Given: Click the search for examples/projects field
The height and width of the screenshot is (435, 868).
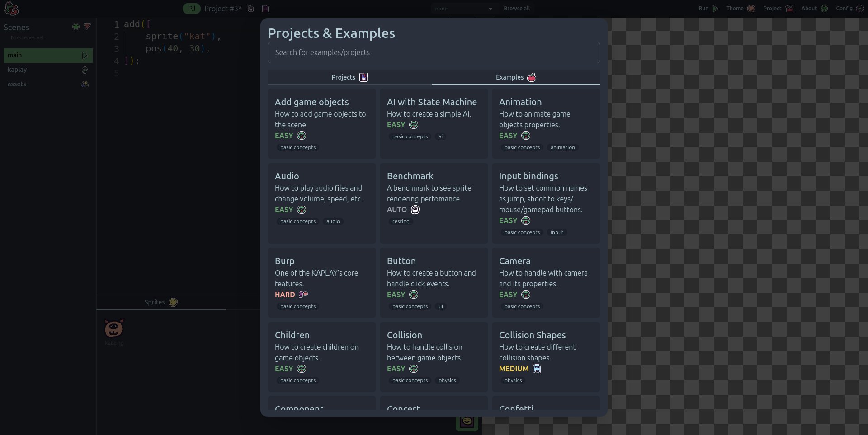Looking at the screenshot, I should pyautogui.click(x=434, y=52).
